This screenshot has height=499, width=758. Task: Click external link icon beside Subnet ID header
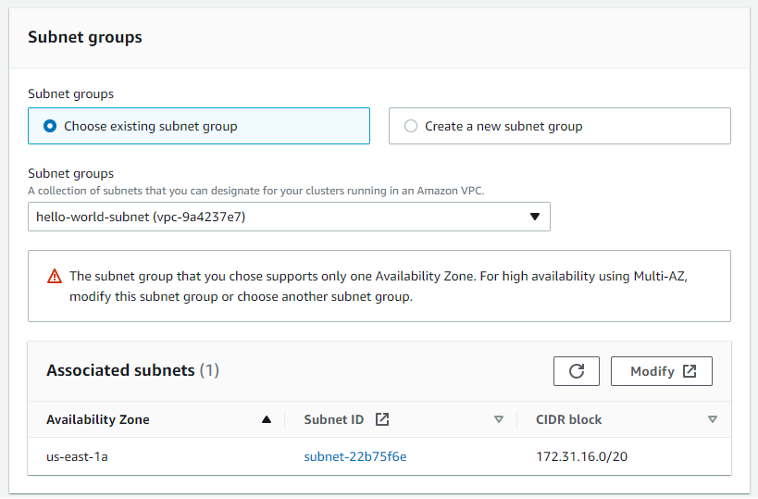click(381, 420)
